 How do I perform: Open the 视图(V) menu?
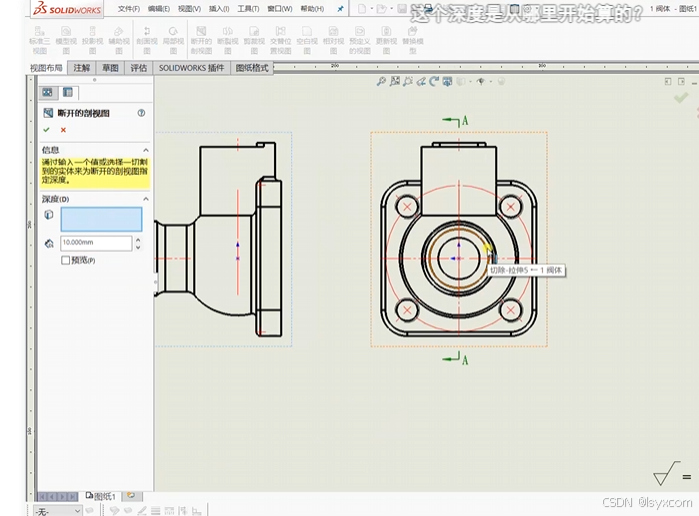point(189,9)
